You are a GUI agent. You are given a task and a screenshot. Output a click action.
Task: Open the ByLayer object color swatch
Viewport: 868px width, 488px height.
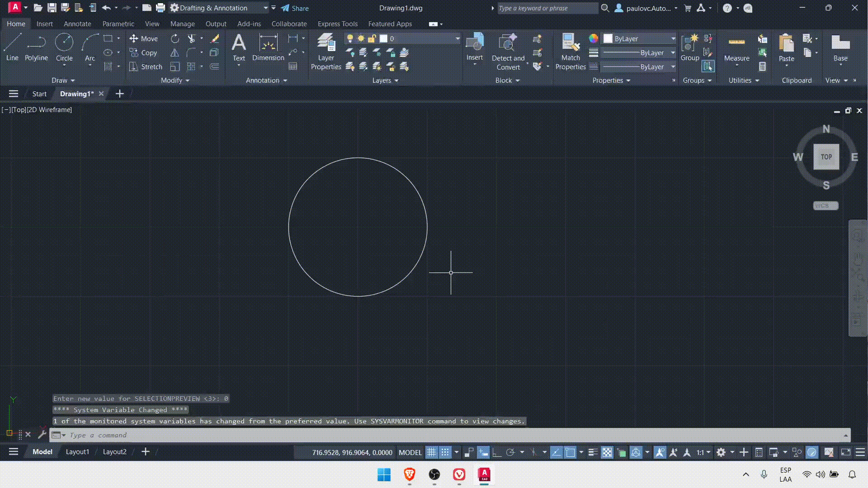[x=608, y=38]
